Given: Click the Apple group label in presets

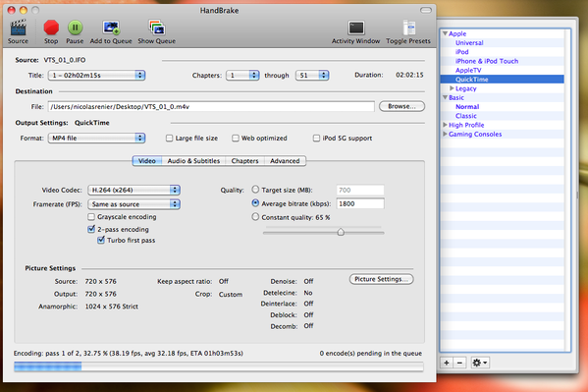Looking at the screenshot, I should (x=457, y=33).
